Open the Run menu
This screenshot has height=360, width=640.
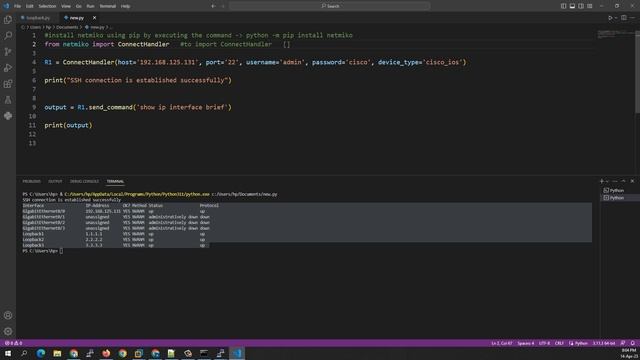point(90,6)
